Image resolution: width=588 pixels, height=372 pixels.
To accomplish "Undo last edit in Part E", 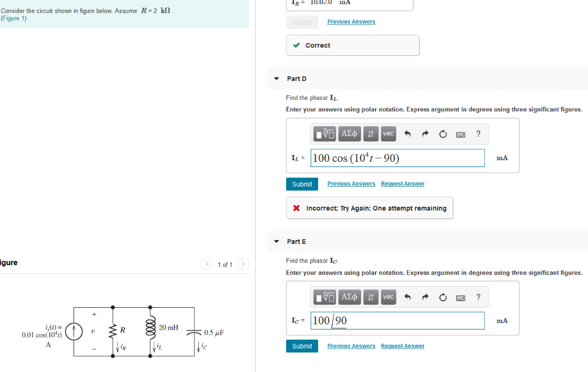I will [x=408, y=297].
